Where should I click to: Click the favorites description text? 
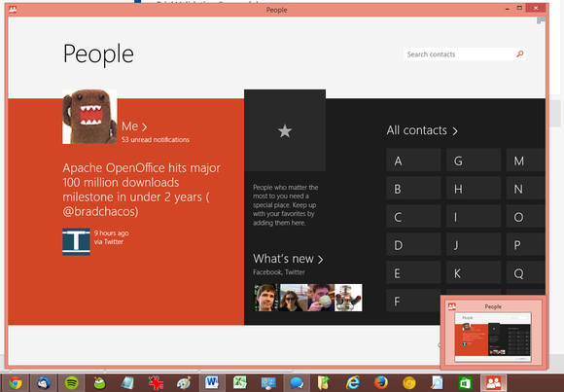pos(285,205)
